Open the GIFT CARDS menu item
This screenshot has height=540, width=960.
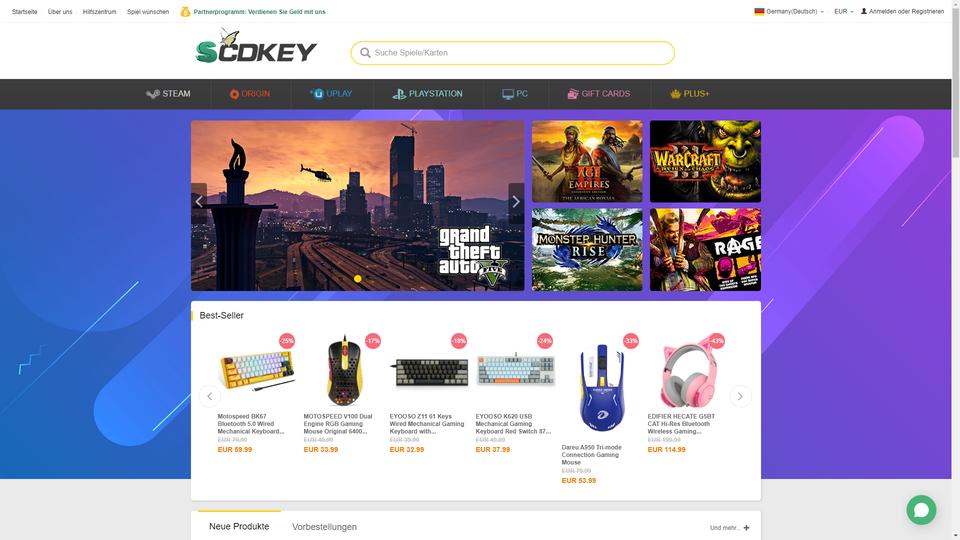pyautogui.click(x=598, y=94)
